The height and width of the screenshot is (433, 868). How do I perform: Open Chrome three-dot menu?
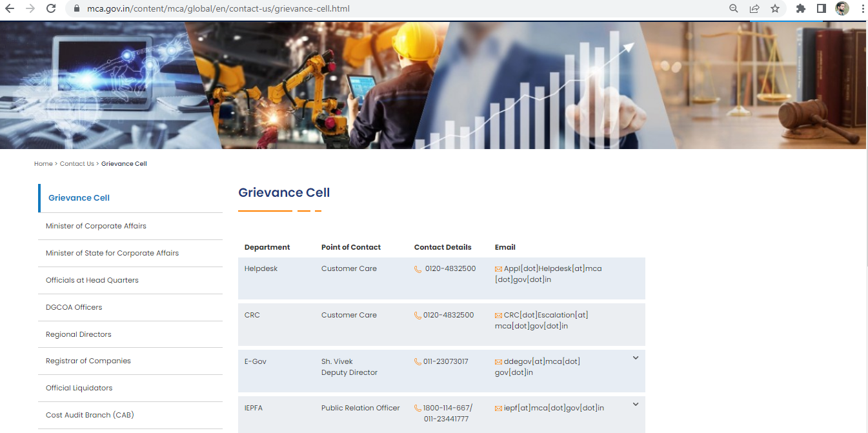[863, 8]
